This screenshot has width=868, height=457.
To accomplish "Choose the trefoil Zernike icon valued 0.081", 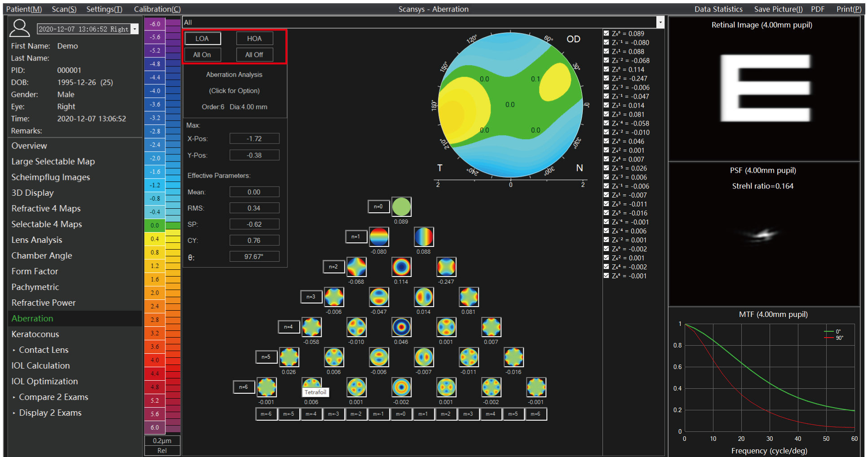I will (x=469, y=297).
